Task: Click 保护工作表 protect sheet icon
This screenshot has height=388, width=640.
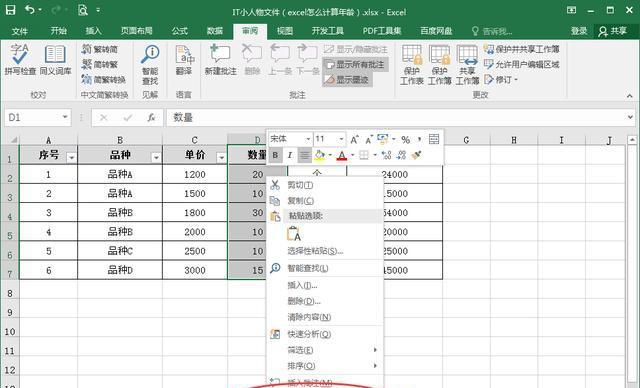Action: pos(411,64)
